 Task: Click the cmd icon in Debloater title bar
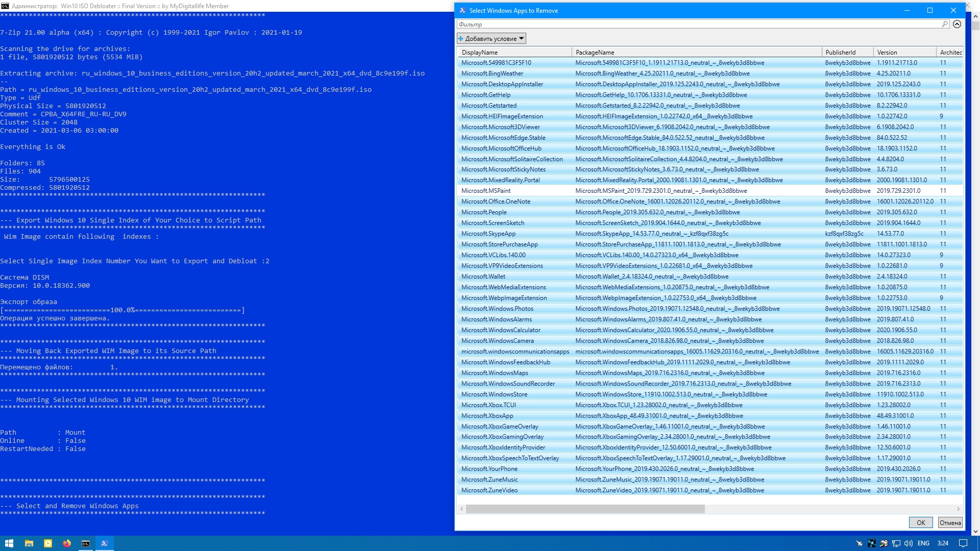[5, 6]
